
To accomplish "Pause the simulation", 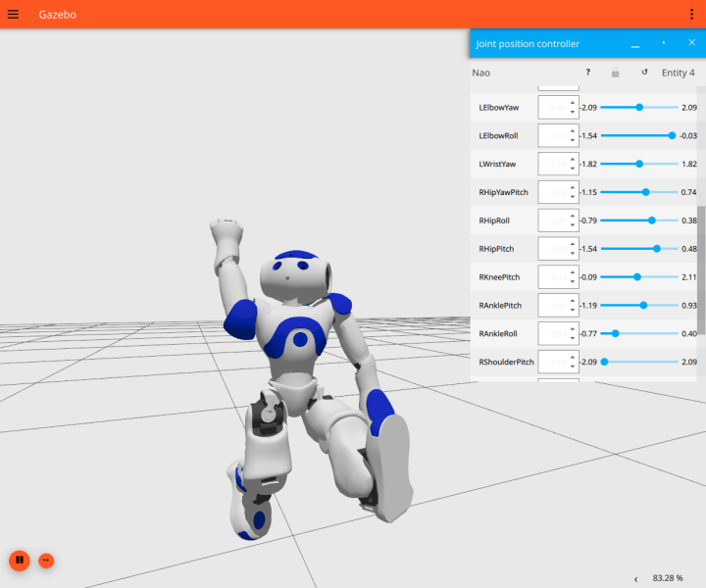I will [x=20, y=561].
